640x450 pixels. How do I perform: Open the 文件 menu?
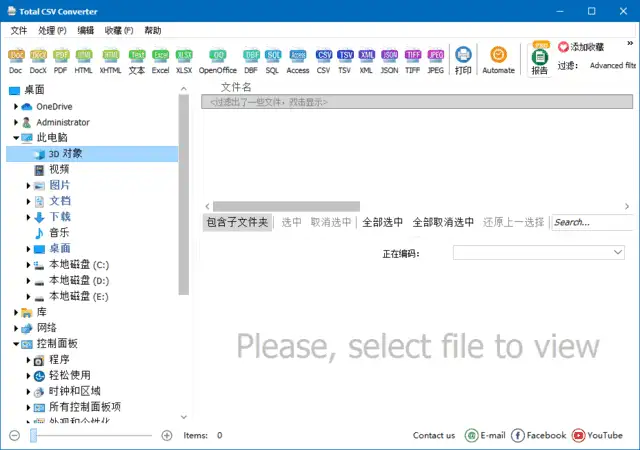point(18,31)
